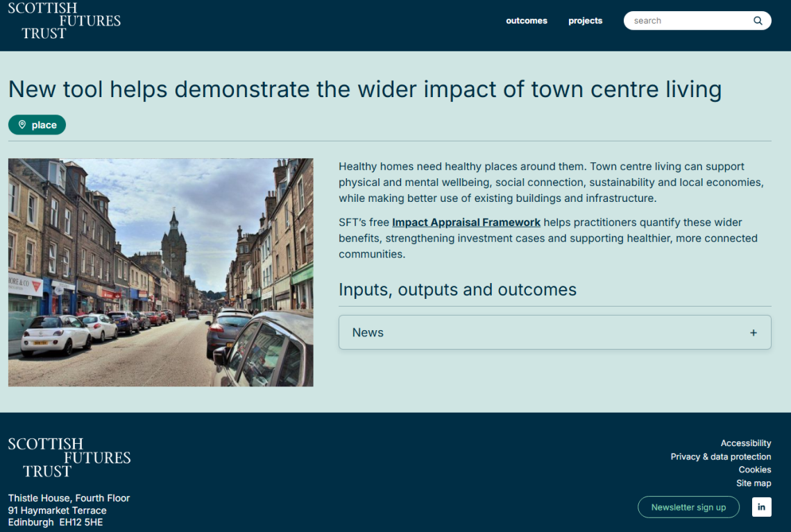Click the Newsletter sign up button

[x=688, y=507]
